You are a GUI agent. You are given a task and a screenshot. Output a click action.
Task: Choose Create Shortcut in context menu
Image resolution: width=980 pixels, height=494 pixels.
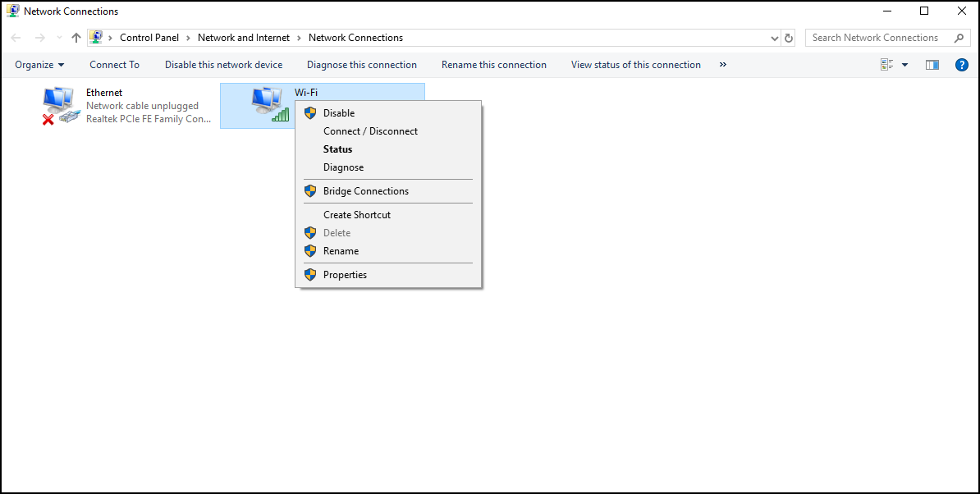[x=388, y=215]
